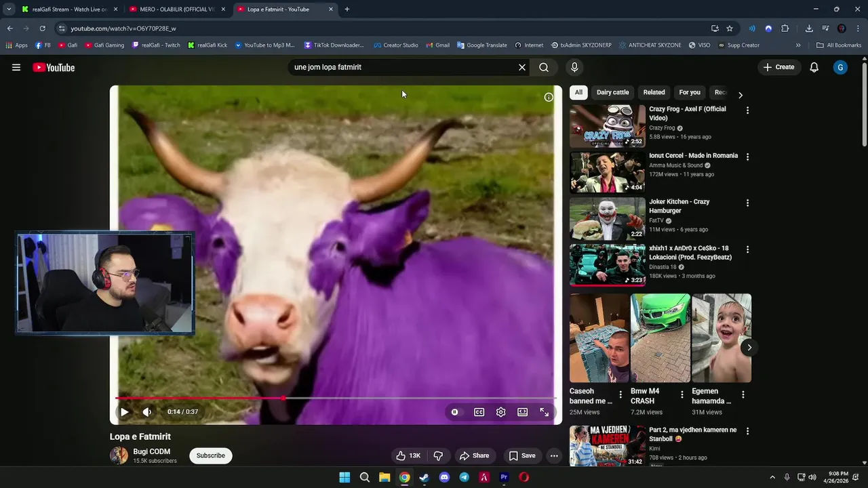Select the Dairy cattle chip

[613, 92]
